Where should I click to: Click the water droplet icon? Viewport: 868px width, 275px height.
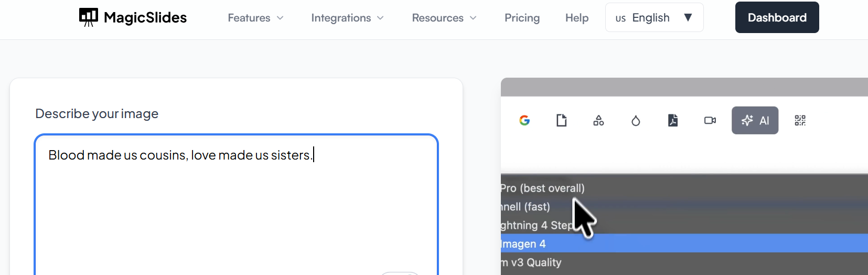(636, 121)
